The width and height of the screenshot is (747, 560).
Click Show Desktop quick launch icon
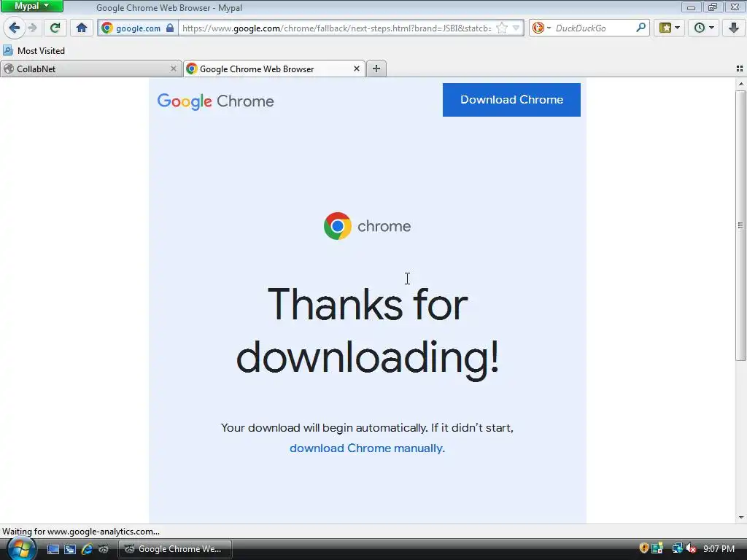(x=53, y=549)
